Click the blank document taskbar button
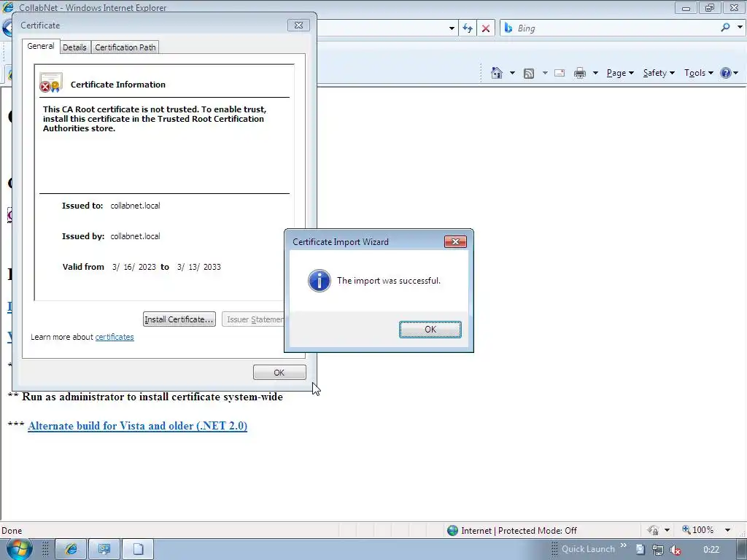The image size is (747, 560). [138, 549]
